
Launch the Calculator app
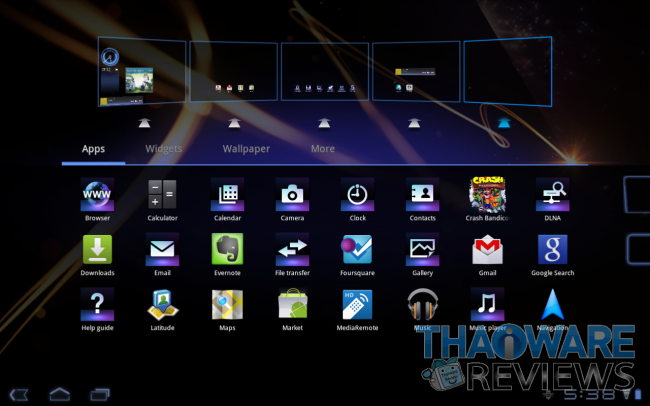162,199
